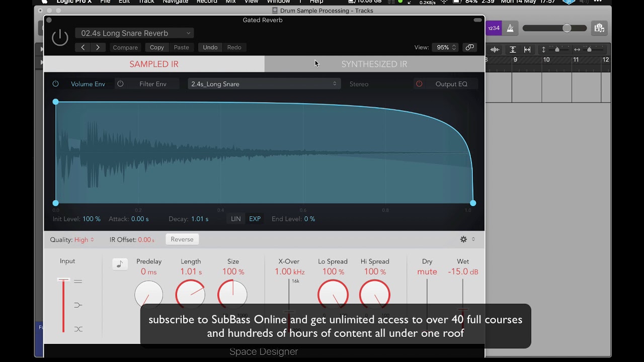Click the horizontal auto zoom icon
The height and width of the screenshot is (362, 644).
[527, 49]
